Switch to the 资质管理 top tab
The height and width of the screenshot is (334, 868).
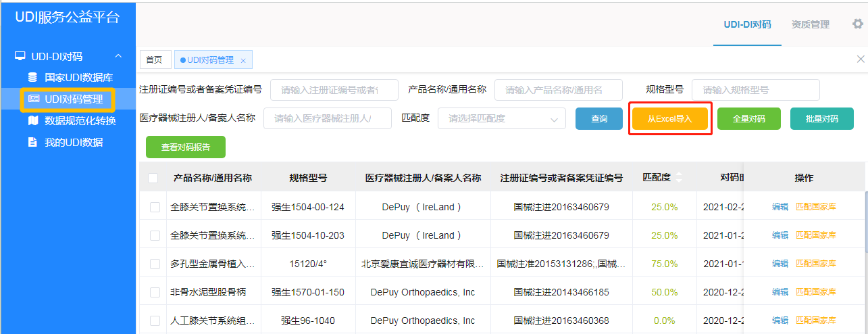point(810,24)
